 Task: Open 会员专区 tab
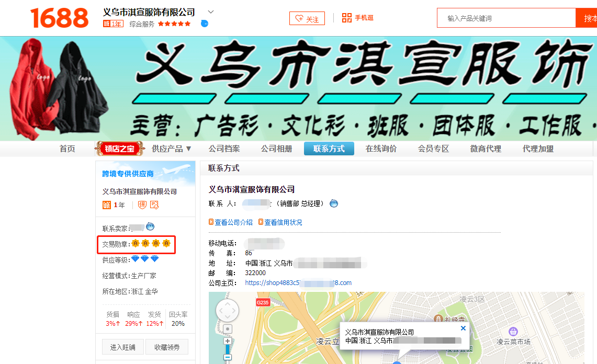click(x=433, y=149)
